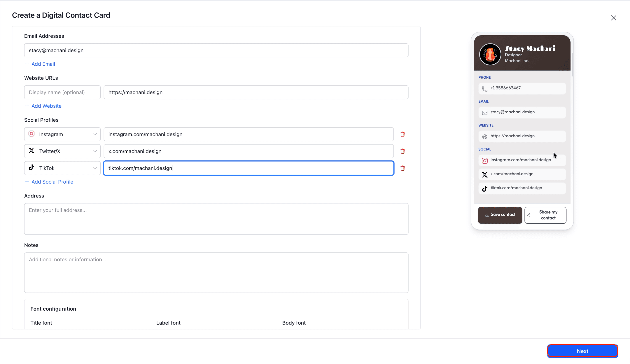The image size is (630, 364).
Task: Focus the Address text area
Action: coord(216,219)
